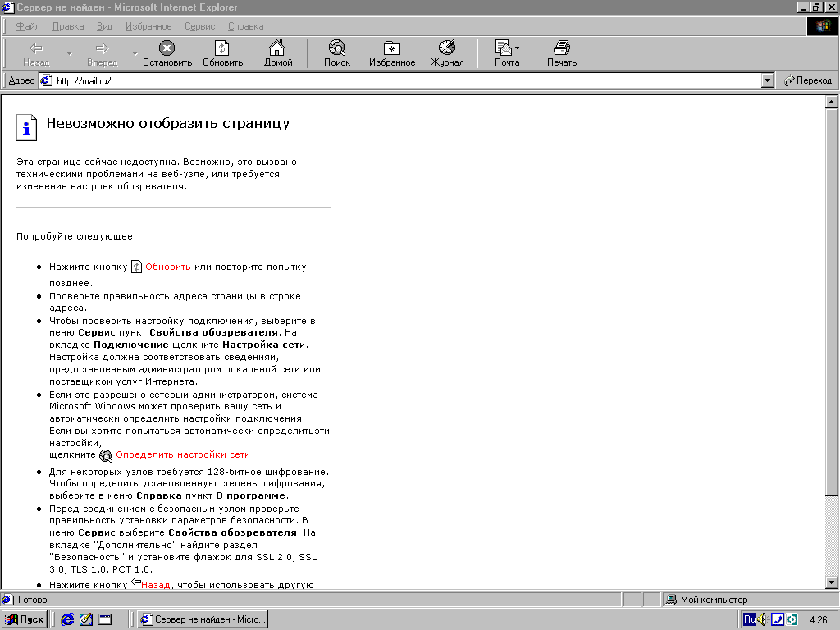The width and height of the screenshot is (840, 630).
Task: Click the teal tray icon next to the clock
Action: (792, 620)
